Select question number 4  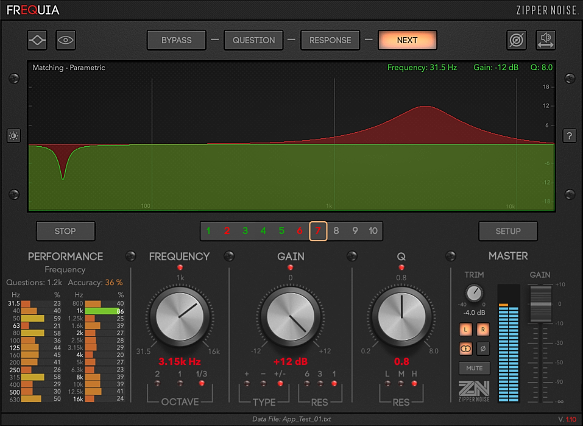[263, 231]
